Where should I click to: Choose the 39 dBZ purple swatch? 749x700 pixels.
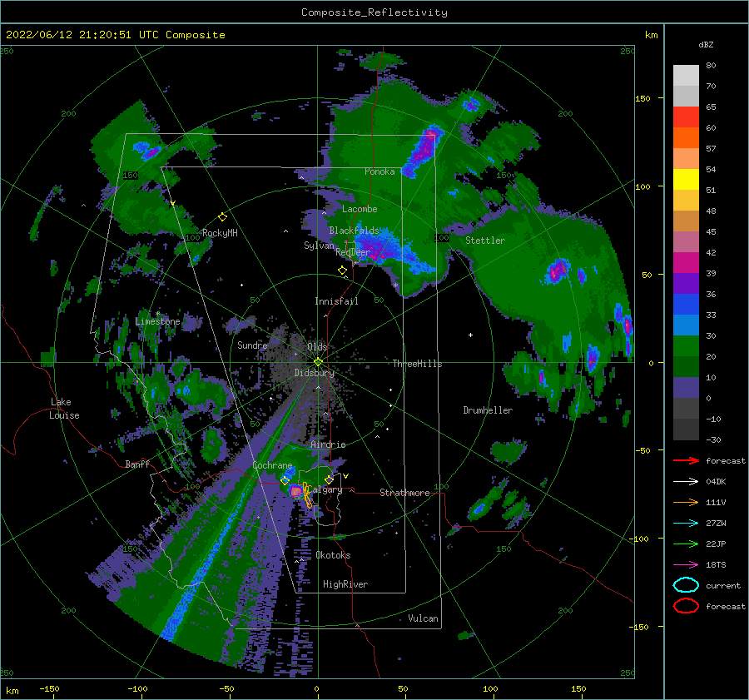tap(686, 283)
